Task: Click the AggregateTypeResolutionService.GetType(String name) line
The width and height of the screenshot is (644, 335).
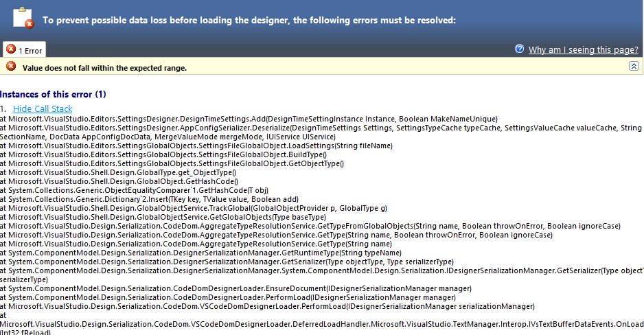Action: [196, 244]
